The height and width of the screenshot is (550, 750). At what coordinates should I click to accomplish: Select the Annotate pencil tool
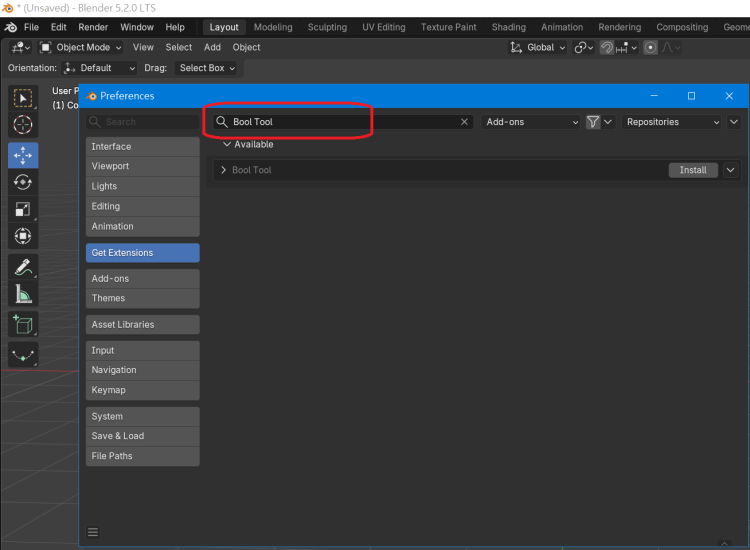pos(23,267)
